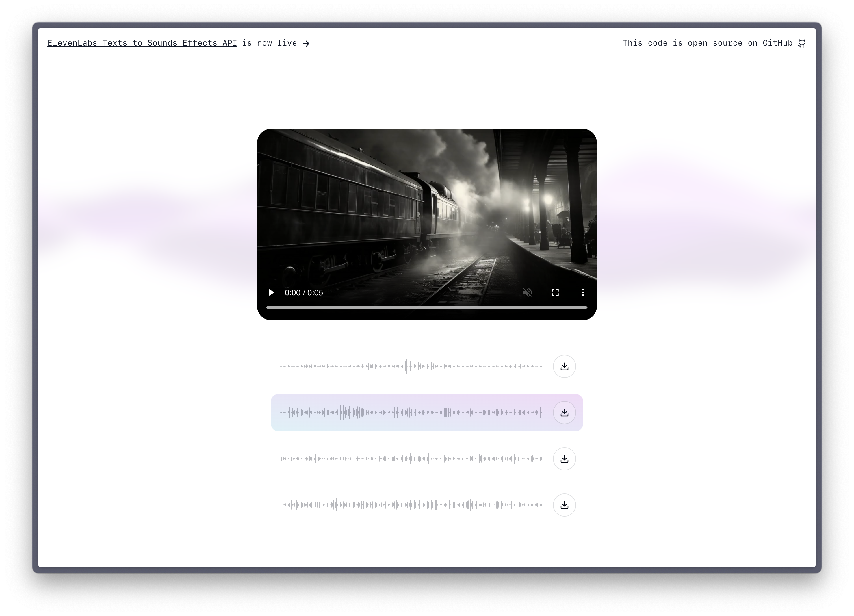
Task: Download the highlighted second sound effect
Action: 564,413
